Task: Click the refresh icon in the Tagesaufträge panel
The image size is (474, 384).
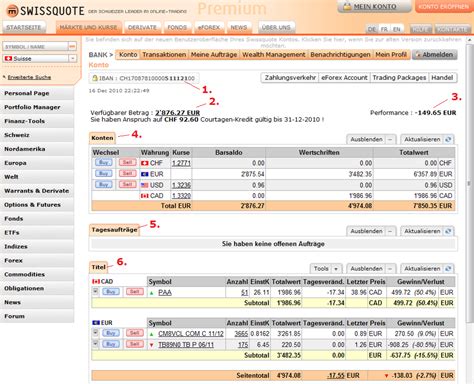Action: click(x=448, y=231)
